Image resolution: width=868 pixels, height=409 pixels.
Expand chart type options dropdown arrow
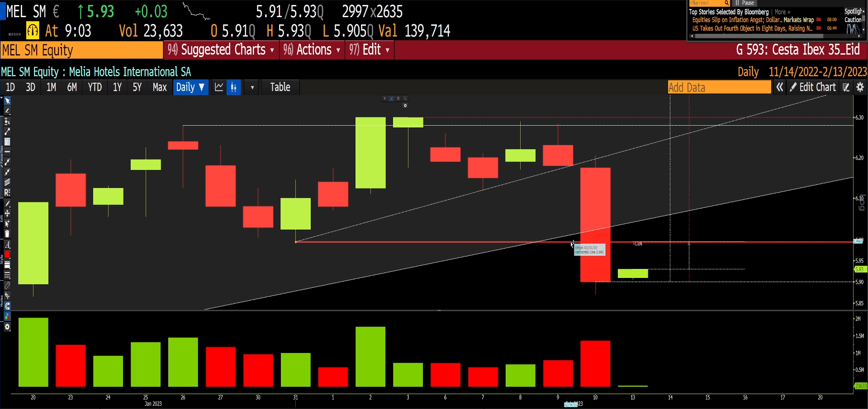point(252,87)
